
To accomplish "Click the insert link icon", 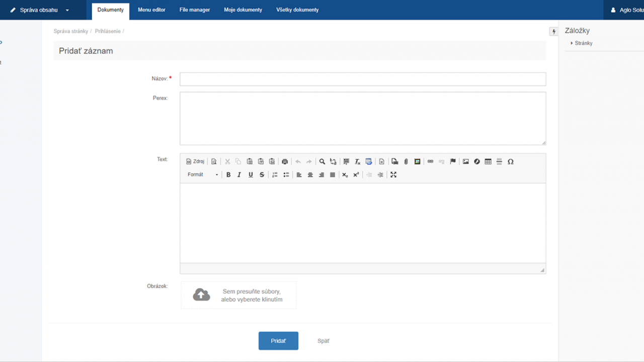I will tap(430, 162).
